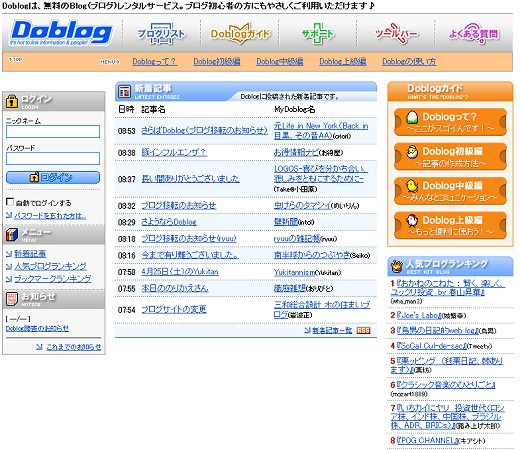The height and width of the screenshot is (450, 520).
Task: Open article 長い間ありがとうございました
Action: click(x=190, y=179)
